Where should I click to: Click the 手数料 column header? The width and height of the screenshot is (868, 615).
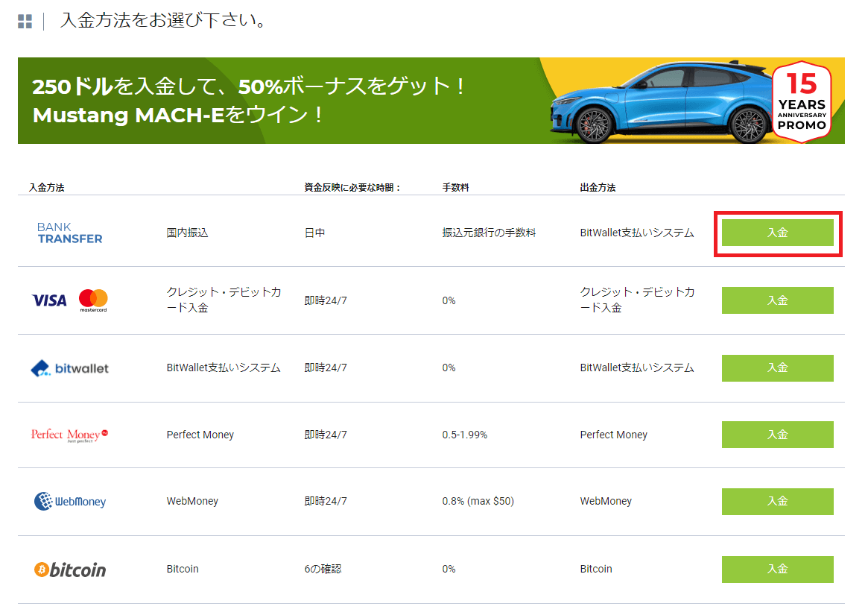click(x=455, y=188)
